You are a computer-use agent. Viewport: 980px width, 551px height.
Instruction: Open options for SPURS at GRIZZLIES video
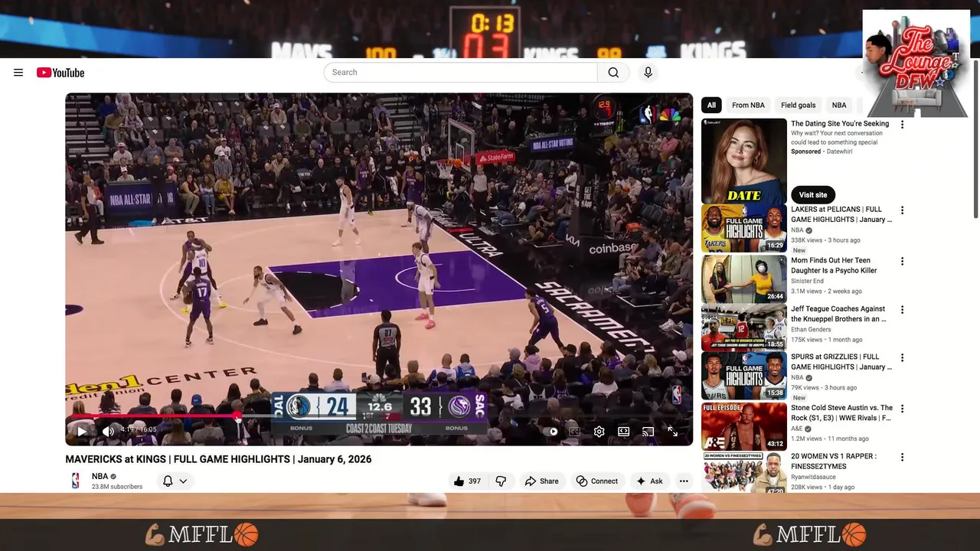pyautogui.click(x=902, y=358)
